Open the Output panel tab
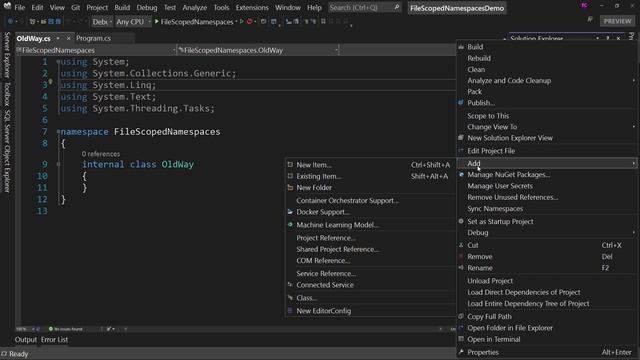Screen dimensions: 640x360 tap(26, 339)
